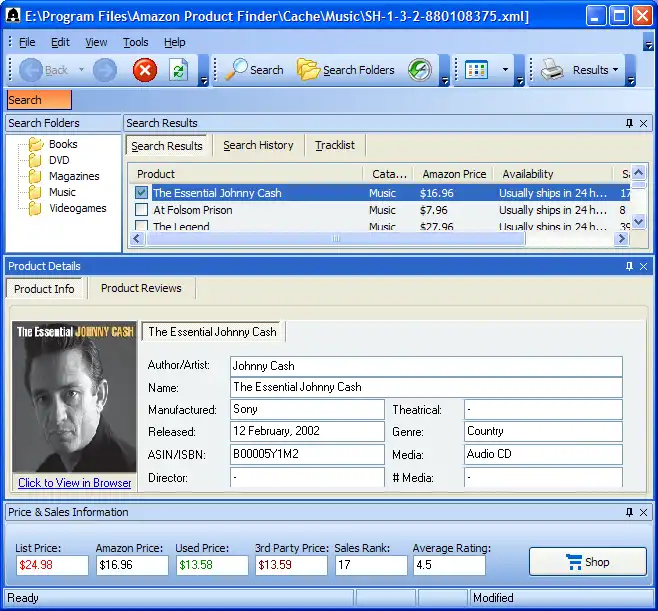Viewport: 658px width, 611px height.
Task: Click the Back navigation arrow icon
Action: (31, 70)
